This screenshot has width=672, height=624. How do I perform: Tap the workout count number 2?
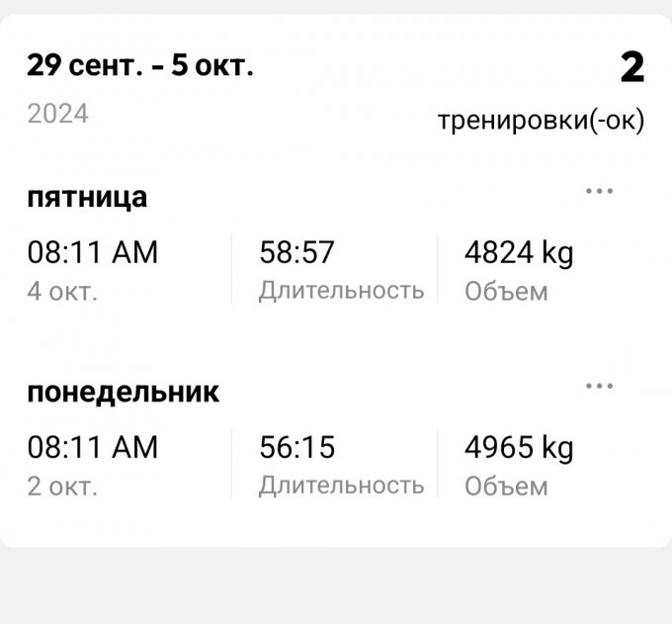pyautogui.click(x=631, y=67)
